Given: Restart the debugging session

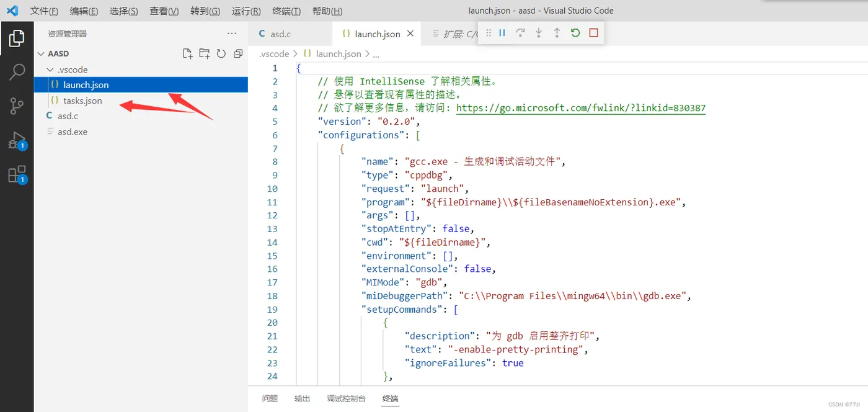Looking at the screenshot, I should (575, 33).
